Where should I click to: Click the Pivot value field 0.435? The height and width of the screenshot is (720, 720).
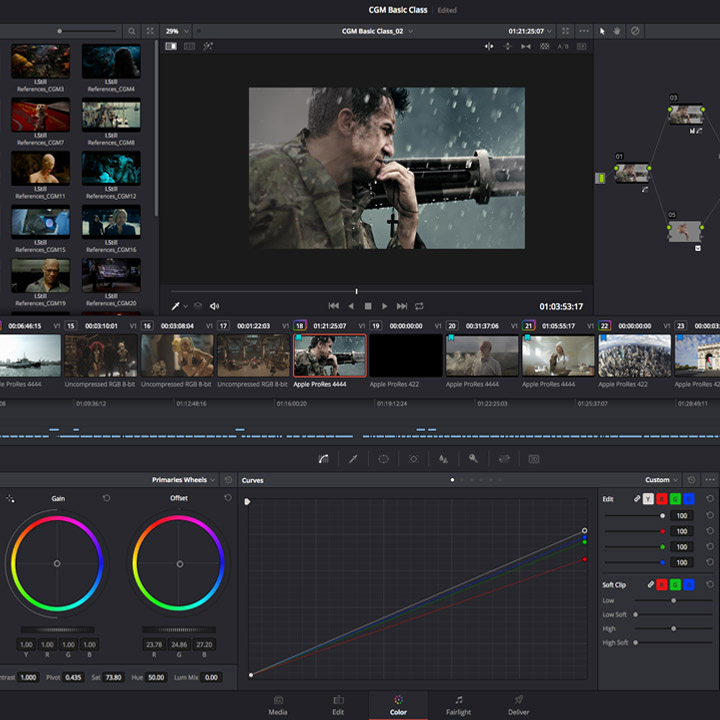click(73, 677)
